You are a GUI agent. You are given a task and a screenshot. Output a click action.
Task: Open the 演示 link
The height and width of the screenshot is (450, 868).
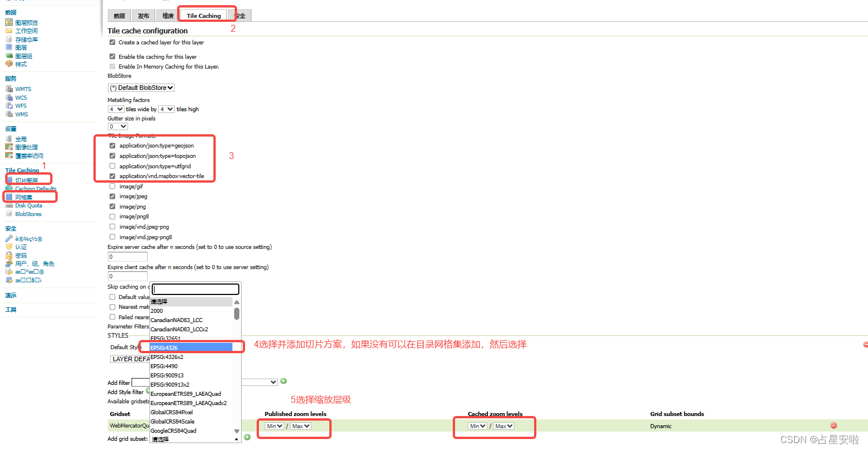click(x=11, y=296)
